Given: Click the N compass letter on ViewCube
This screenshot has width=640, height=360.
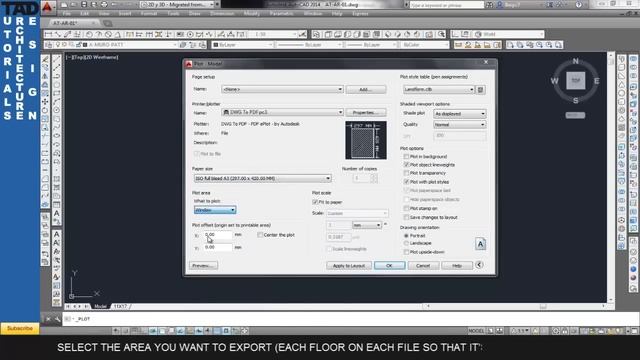Looking at the screenshot, I should 576,61.
